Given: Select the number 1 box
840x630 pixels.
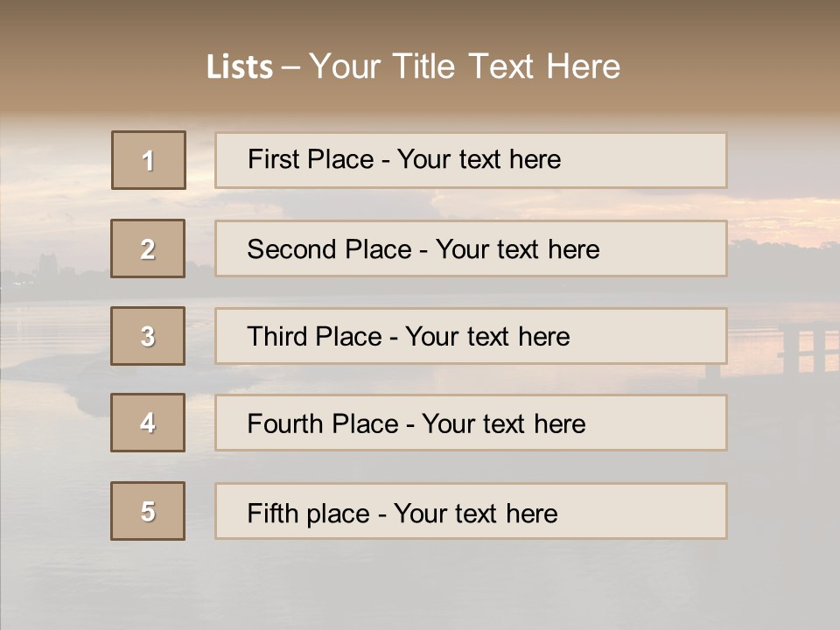Looking at the screenshot, I should coord(149,160).
